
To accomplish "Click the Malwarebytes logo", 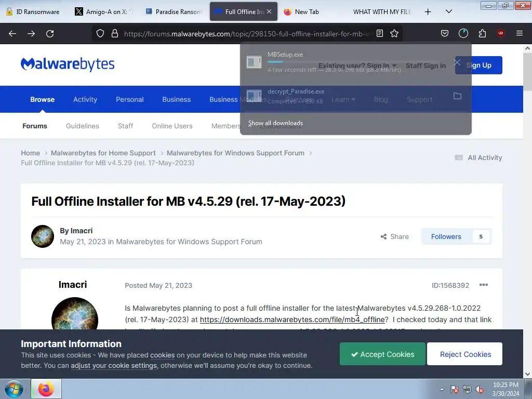I will pyautogui.click(x=68, y=64).
